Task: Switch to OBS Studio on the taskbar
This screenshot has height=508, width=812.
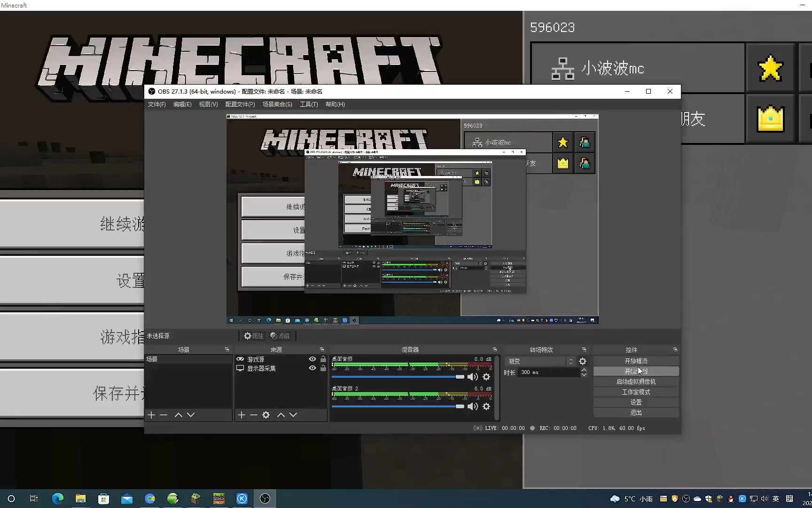Action: [265, 499]
